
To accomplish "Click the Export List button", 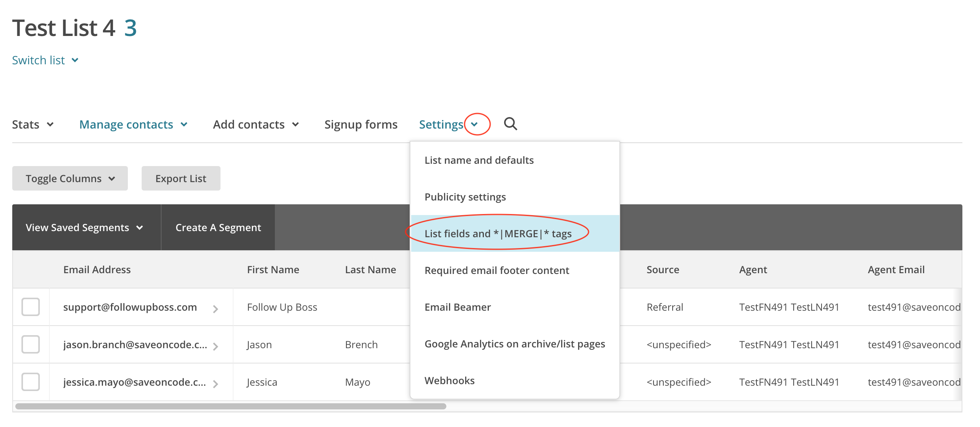I will pos(181,178).
